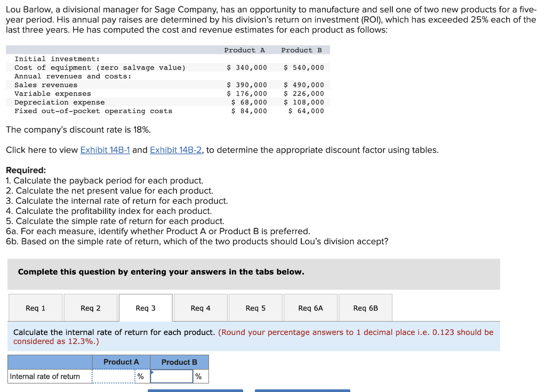Open the Req 4 tab

pos(200,307)
